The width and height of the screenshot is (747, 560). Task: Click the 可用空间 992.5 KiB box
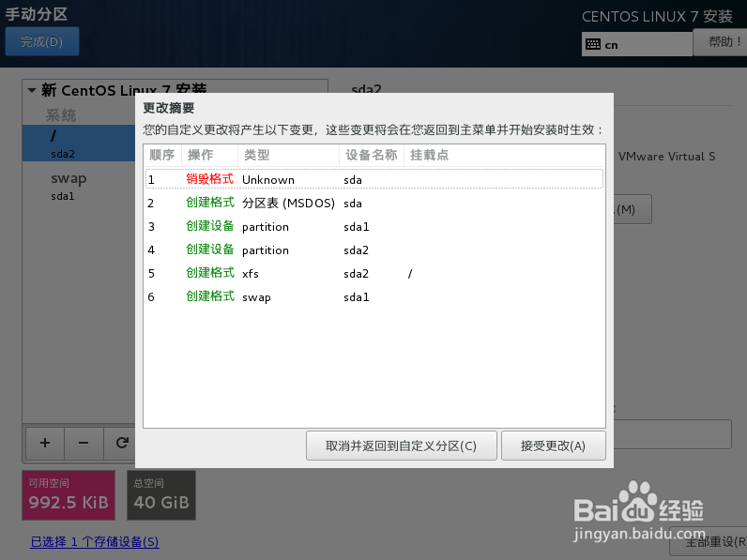[x=69, y=495]
